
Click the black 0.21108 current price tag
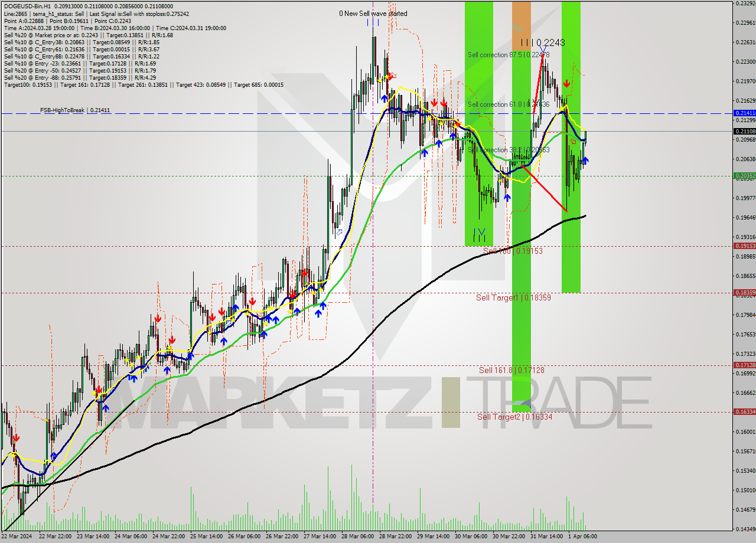tap(744, 131)
